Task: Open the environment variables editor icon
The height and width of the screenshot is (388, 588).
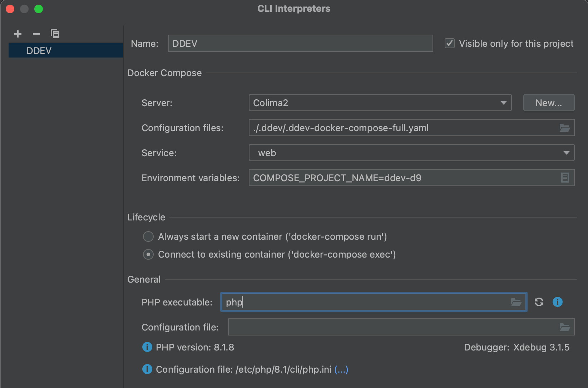Action: click(x=565, y=178)
